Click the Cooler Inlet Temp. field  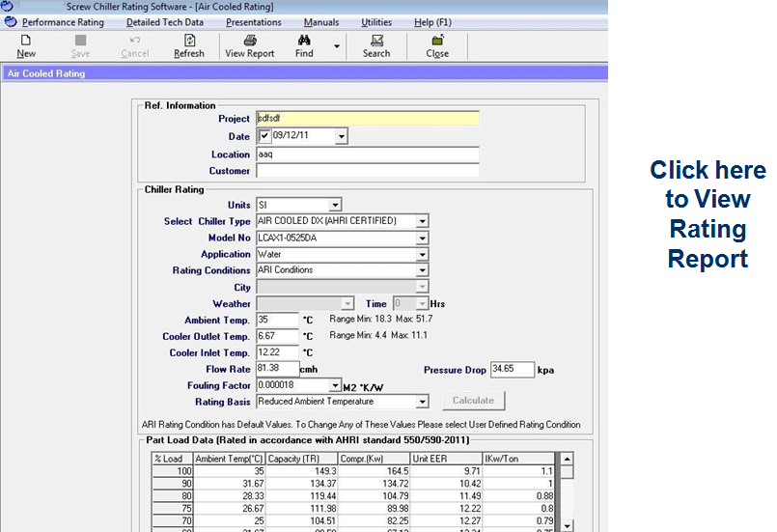coord(278,352)
